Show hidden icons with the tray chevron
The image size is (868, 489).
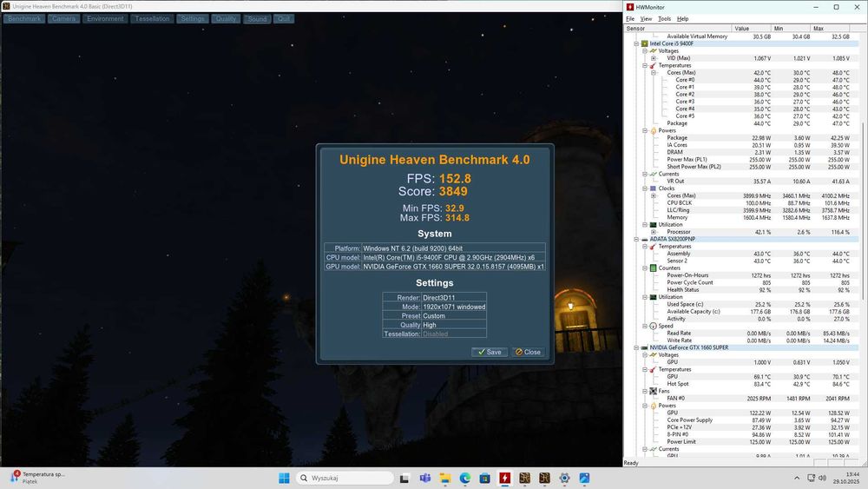[x=797, y=478]
